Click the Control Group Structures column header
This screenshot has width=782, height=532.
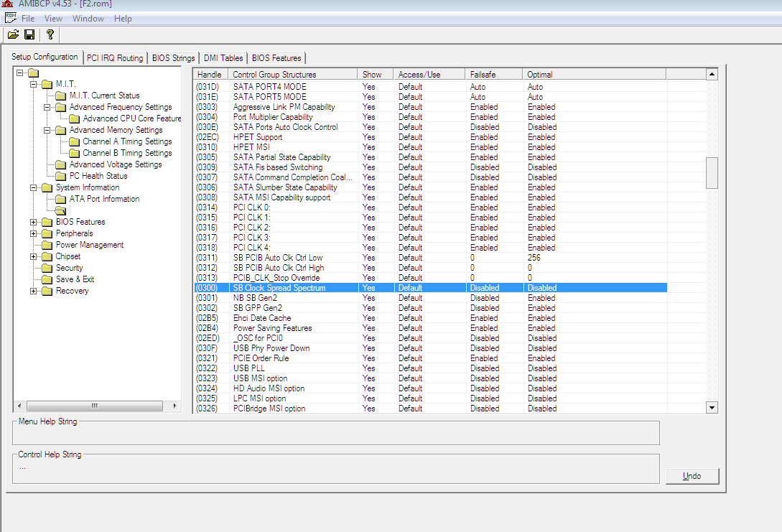click(293, 74)
